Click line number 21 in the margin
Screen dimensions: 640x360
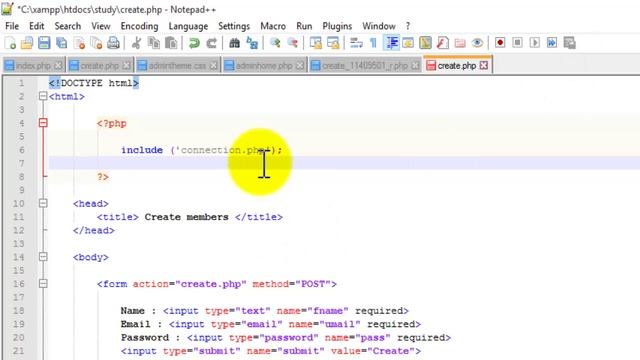coord(18,351)
